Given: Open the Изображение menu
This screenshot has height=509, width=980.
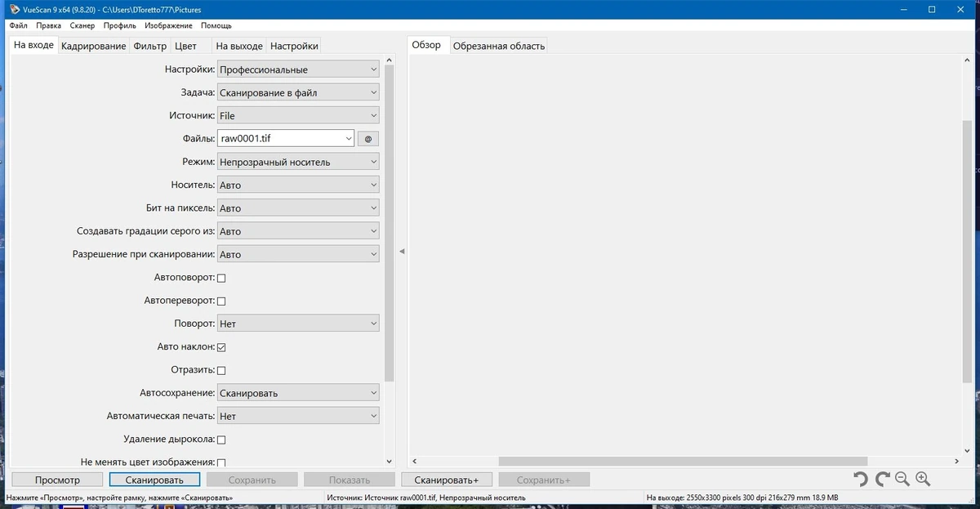Looking at the screenshot, I should tap(169, 25).
